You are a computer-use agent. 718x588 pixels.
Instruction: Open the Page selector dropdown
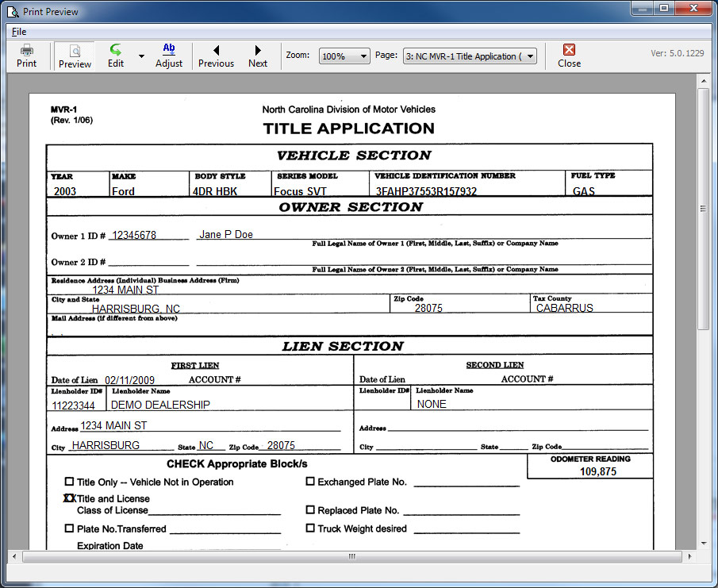[470, 56]
